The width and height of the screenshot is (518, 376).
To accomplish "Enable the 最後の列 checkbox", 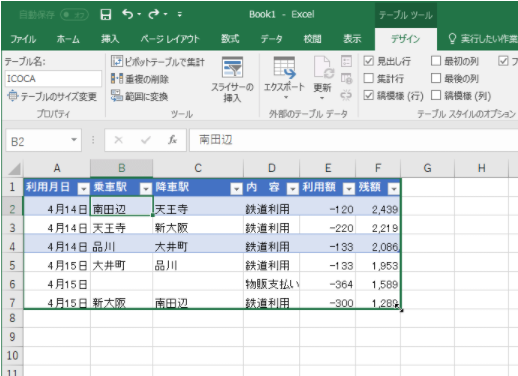I will [436, 78].
